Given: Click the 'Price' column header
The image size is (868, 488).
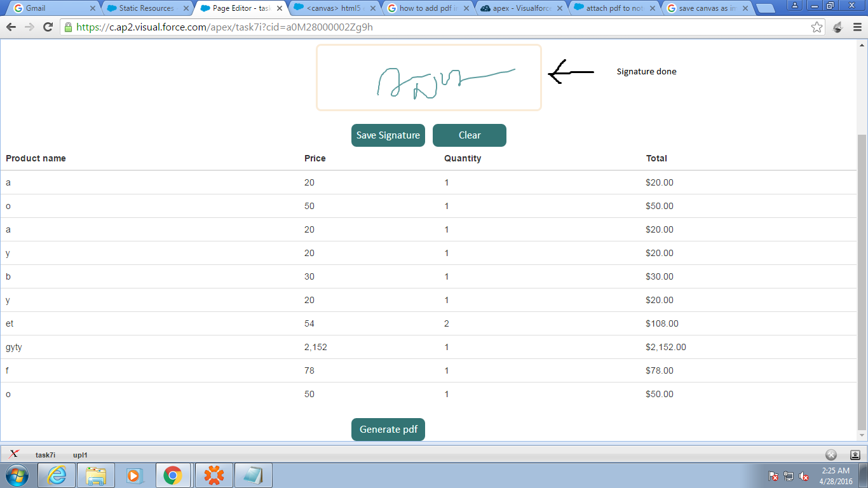Looking at the screenshot, I should [315, 158].
